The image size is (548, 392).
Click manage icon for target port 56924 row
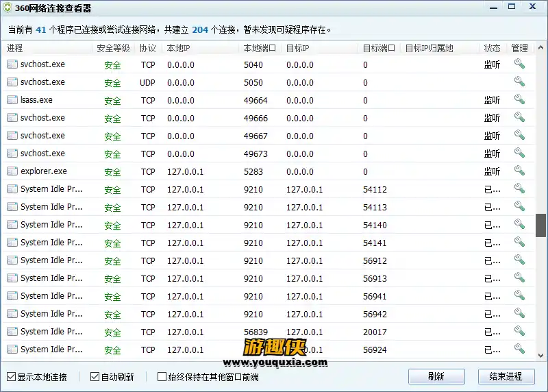pos(519,349)
